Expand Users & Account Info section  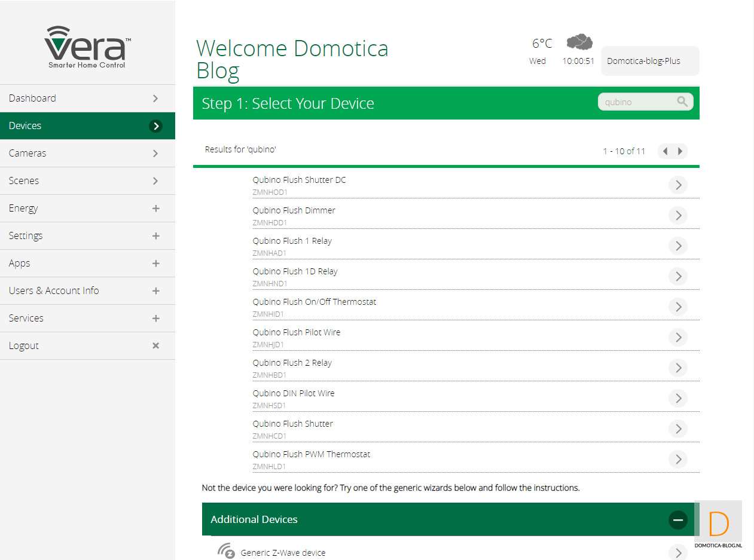pos(155,291)
